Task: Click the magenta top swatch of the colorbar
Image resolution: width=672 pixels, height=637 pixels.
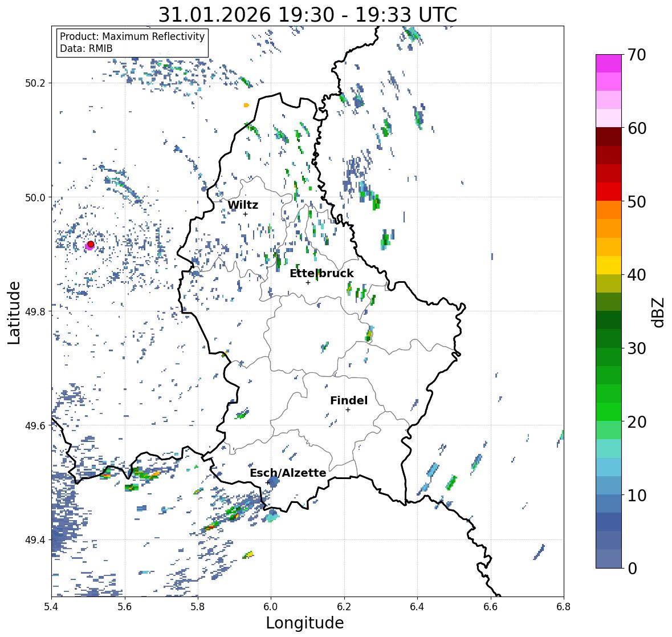Action: [x=609, y=63]
